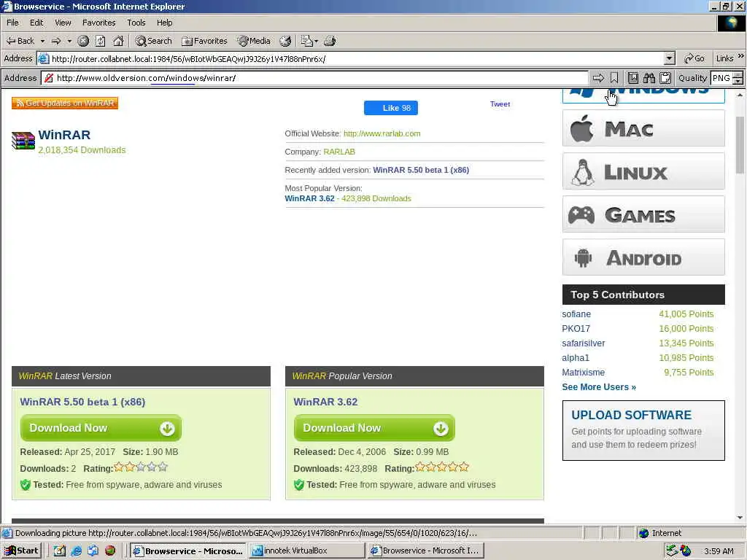Go back with the Back button
Image resolution: width=747 pixels, height=560 pixels.
click(20, 41)
